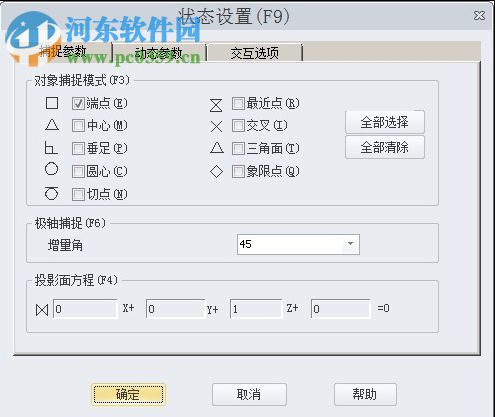Screen dimensions: 495x417
Task: Enable the 切点(N) checkbox
Action: [78, 194]
